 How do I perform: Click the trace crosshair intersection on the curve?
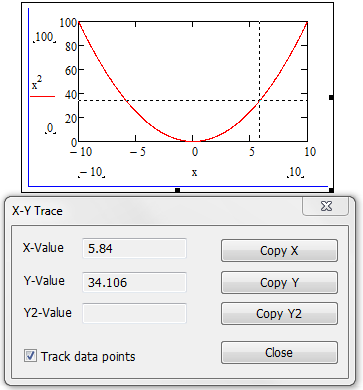[260, 100]
